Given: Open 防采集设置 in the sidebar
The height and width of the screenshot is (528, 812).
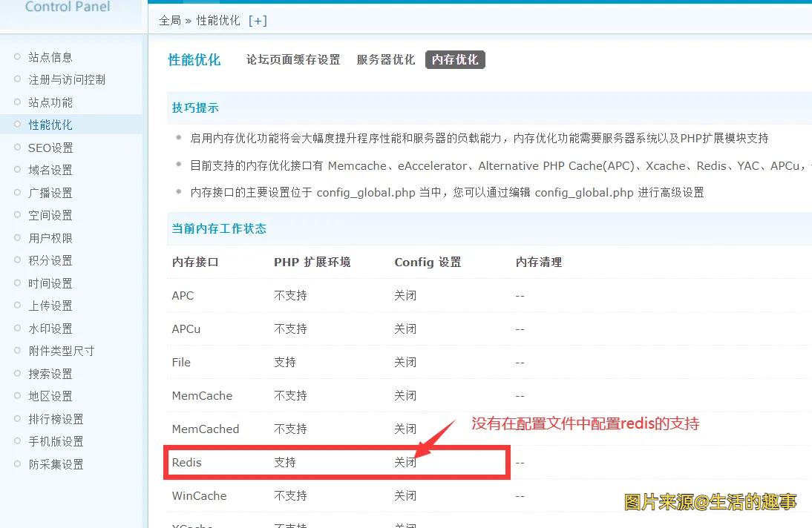Looking at the screenshot, I should (56, 464).
